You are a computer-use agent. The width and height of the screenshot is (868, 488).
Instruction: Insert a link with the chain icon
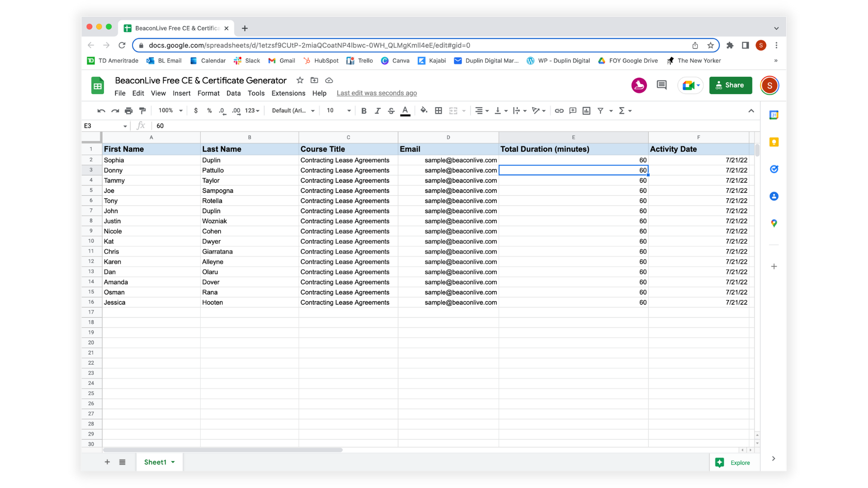559,111
